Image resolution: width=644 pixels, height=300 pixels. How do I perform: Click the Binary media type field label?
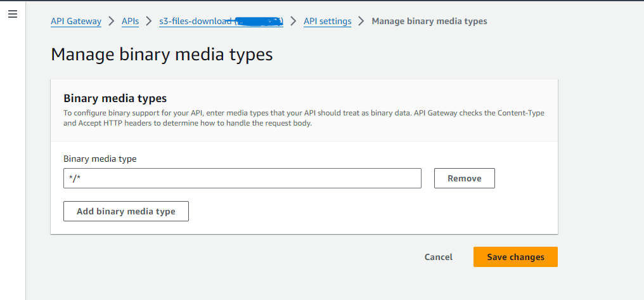[100, 159]
